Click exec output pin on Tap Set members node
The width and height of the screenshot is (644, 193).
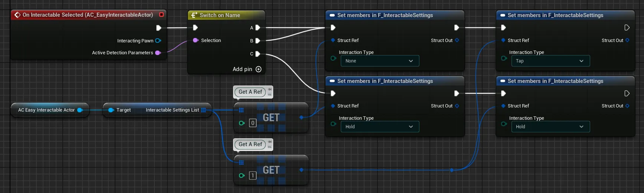tap(627, 28)
